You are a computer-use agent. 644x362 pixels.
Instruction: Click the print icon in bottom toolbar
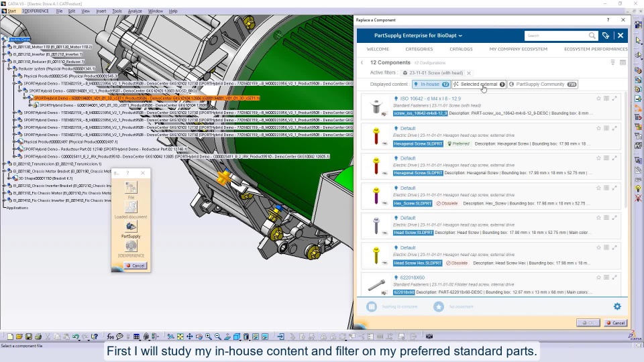[x=38, y=337]
